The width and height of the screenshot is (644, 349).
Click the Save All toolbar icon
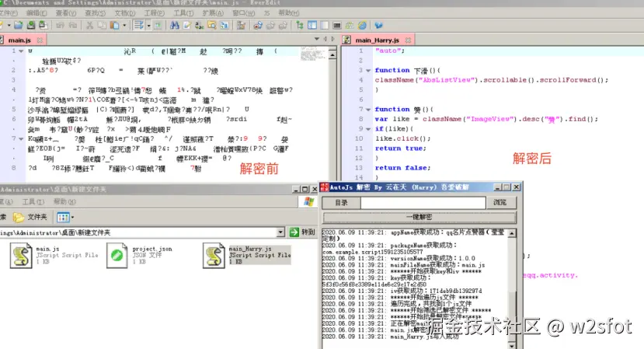[43, 26]
